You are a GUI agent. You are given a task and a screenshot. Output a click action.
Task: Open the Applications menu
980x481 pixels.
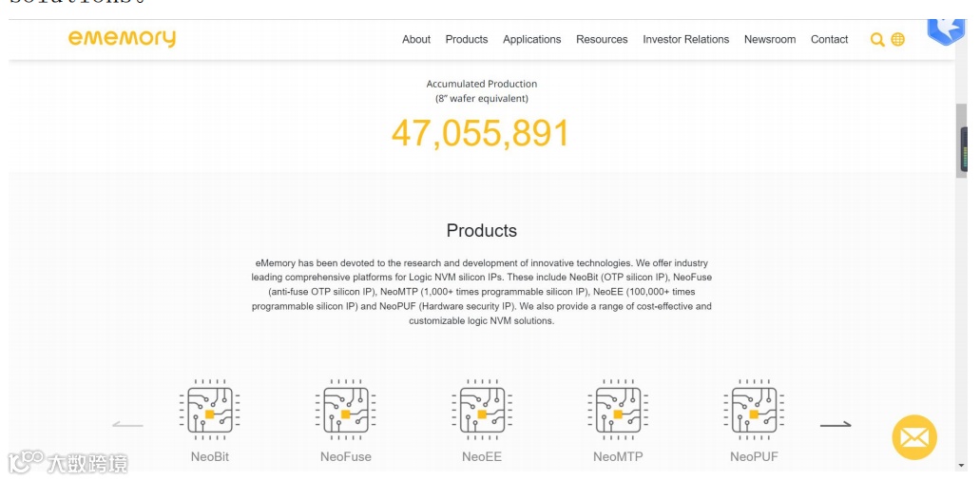(x=532, y=39)
